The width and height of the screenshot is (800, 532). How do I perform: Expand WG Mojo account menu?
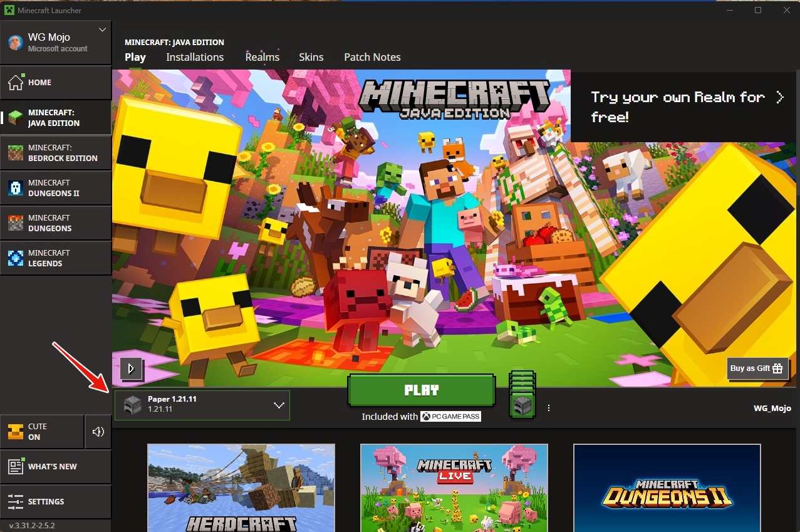click(103, 30)
